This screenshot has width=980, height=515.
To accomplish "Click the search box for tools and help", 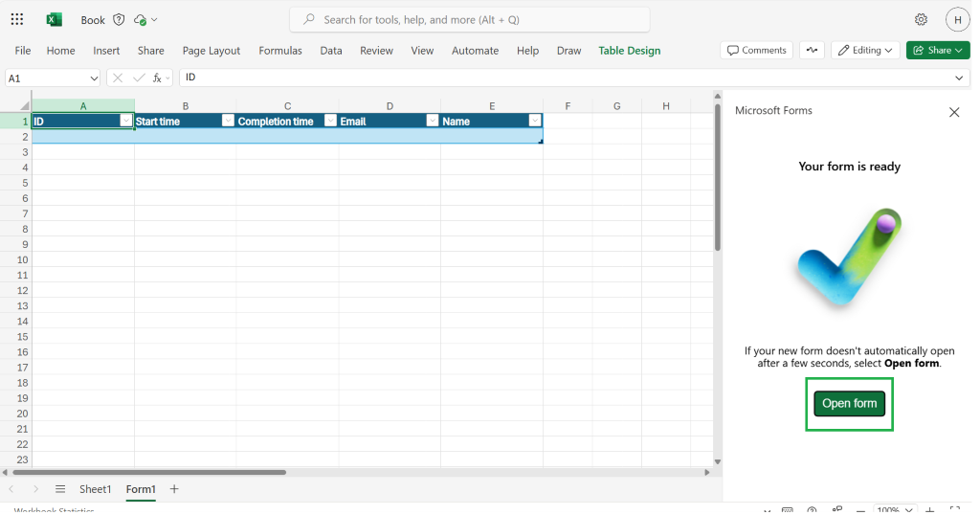I will click(x=469, y=19).
